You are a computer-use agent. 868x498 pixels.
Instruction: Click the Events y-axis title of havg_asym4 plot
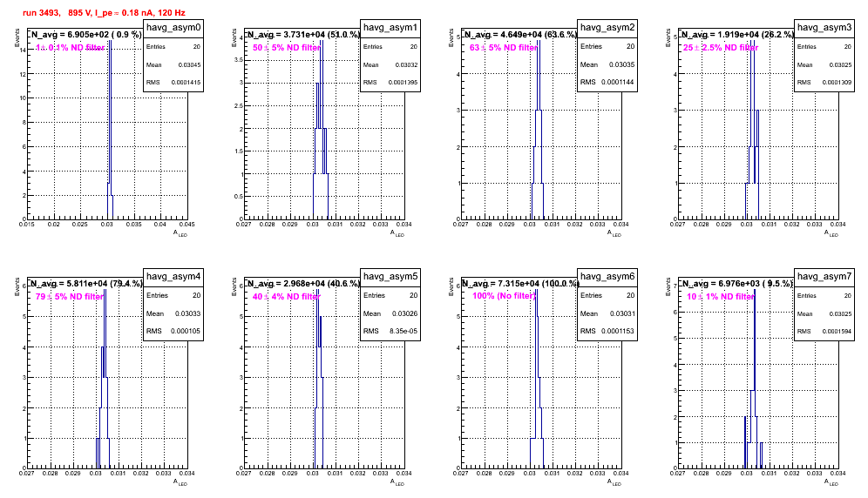click(17, 286)
